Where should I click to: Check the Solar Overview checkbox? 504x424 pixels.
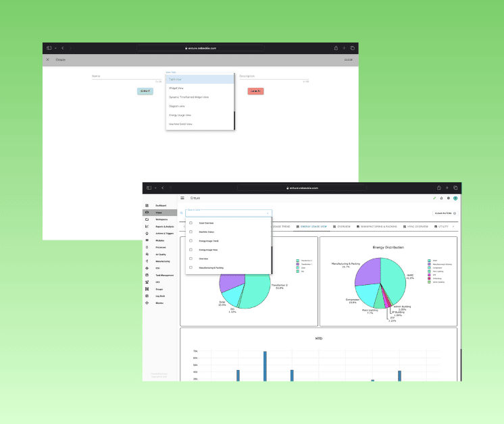[x=191, y=223]
